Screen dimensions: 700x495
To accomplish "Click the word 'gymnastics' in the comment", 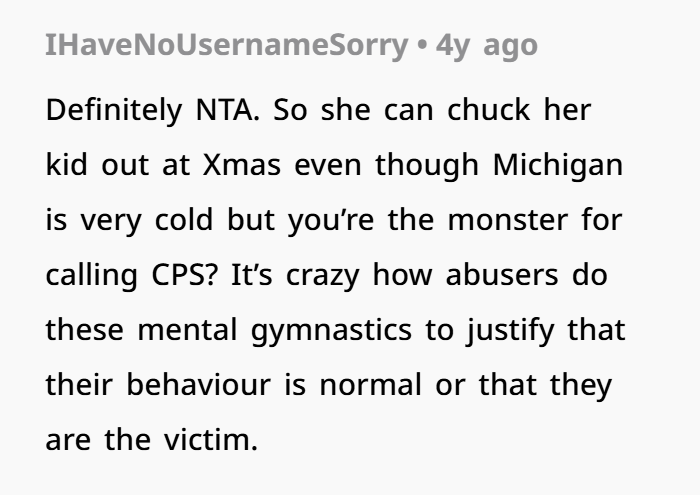I will 331,331.
